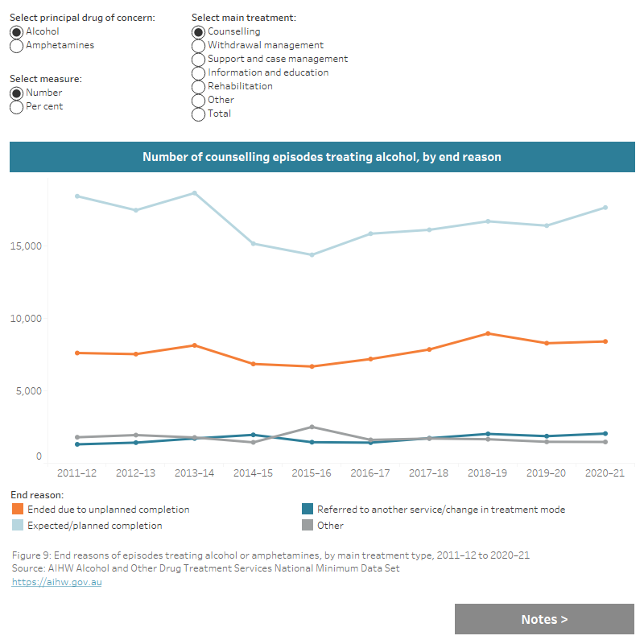Choose Withdrawal management as main treatment
The image size is (644, 644).
tap(198, 45)
